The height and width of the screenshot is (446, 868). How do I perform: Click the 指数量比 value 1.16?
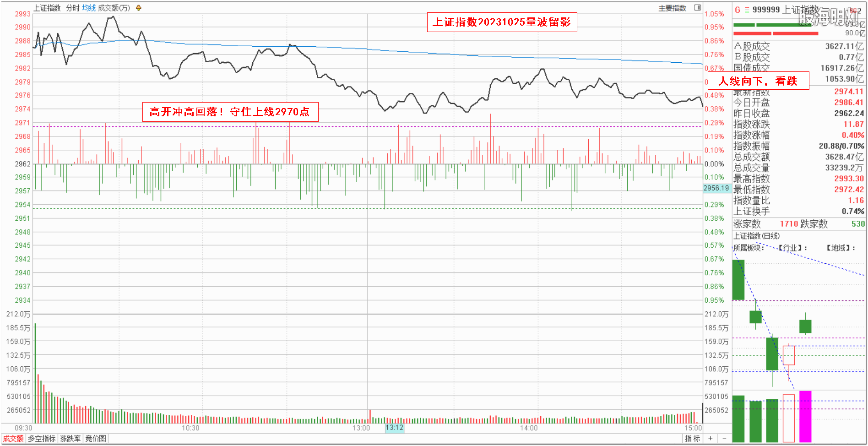[x=856, y=200]
